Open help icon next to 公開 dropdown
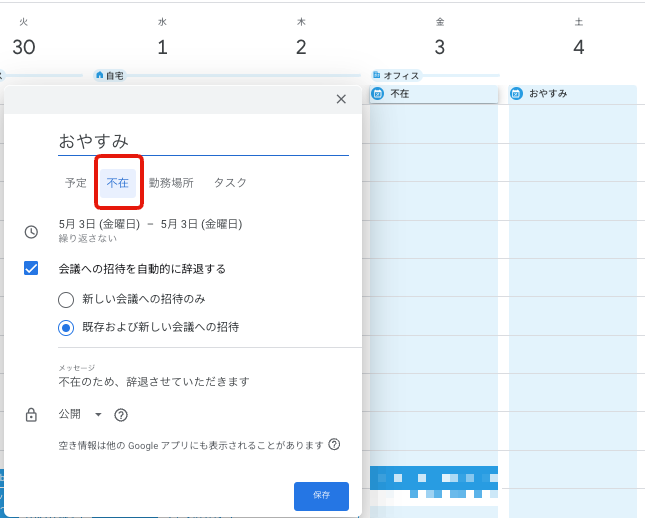The width and height of the screenshot is (645, 518). click(x=121, y=415)
